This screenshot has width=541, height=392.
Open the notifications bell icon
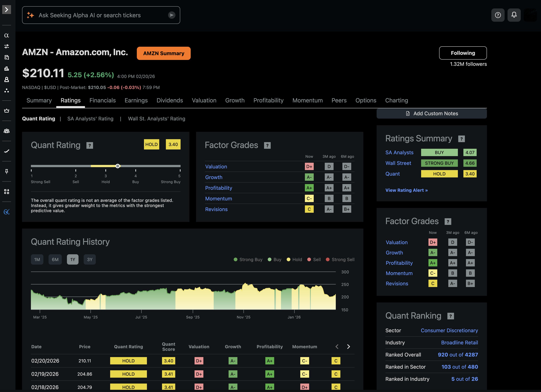[x=514, y=15]
